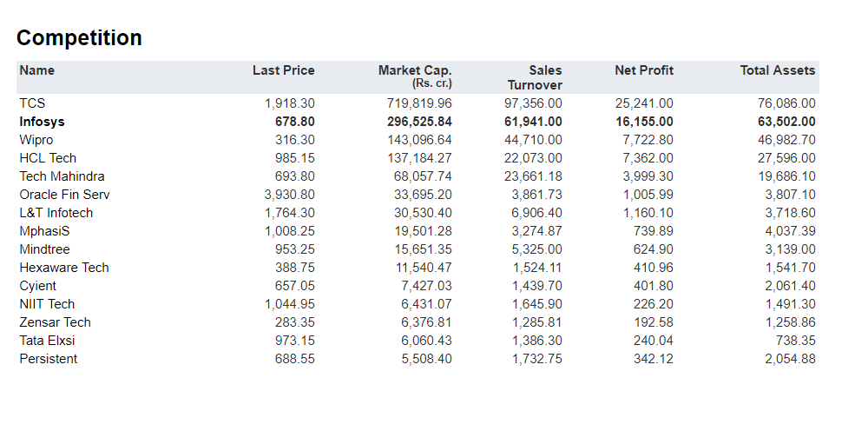Open Zensar Tech entry

(55, 322)
